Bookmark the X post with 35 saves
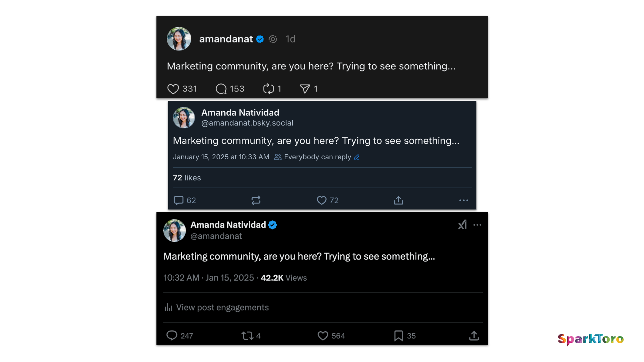The height and width of the screenshot is (362, 644). pyautogui.click(x=399, y=336)
